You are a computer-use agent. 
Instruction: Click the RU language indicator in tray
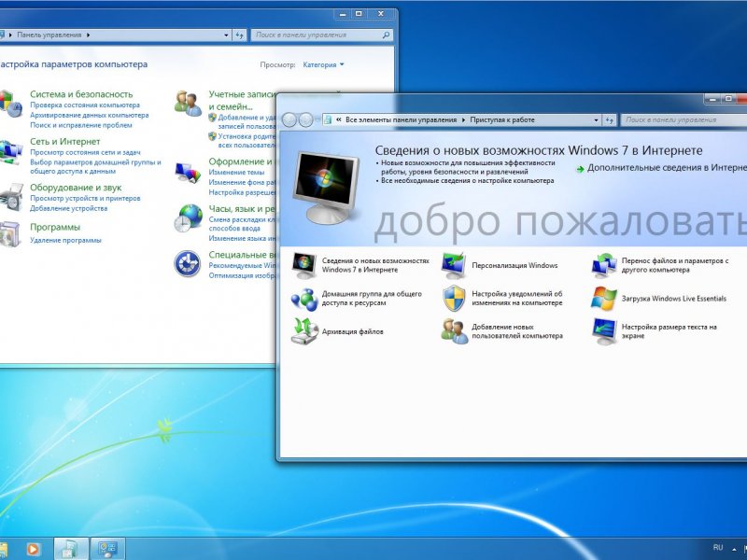(x=718, y=548)
